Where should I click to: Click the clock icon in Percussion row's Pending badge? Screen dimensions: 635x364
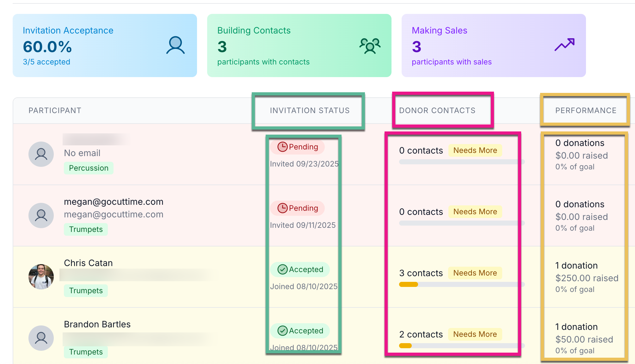(282, 147)
